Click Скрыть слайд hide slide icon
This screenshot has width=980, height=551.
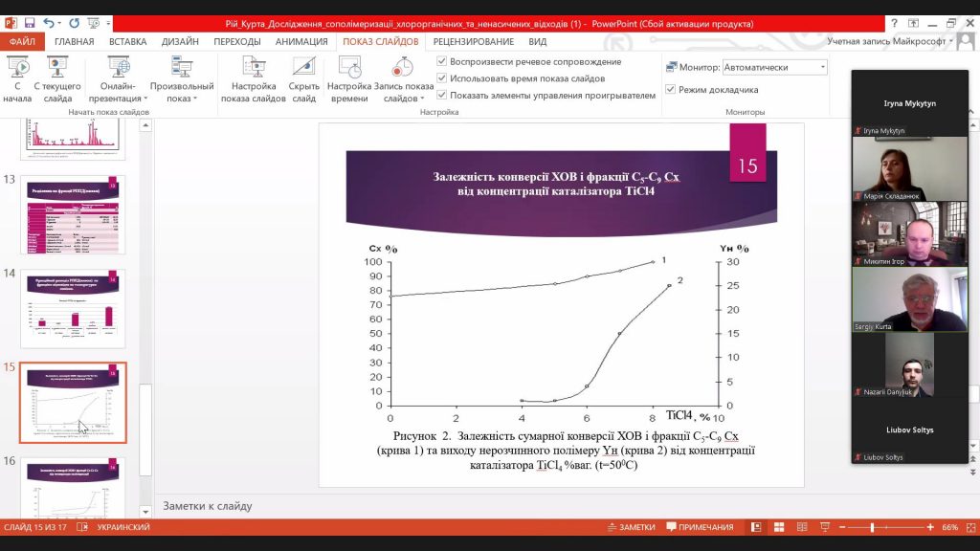point(303,67)
